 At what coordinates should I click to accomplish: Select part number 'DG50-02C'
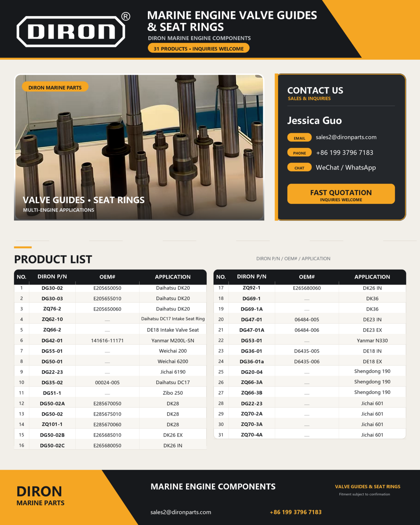[x=52, y=445]
